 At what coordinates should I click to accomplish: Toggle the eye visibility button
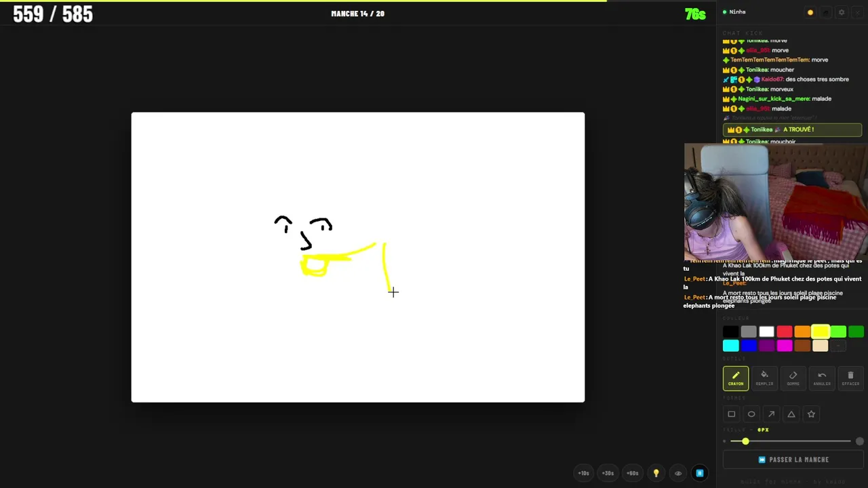click(x=678, y=473)
